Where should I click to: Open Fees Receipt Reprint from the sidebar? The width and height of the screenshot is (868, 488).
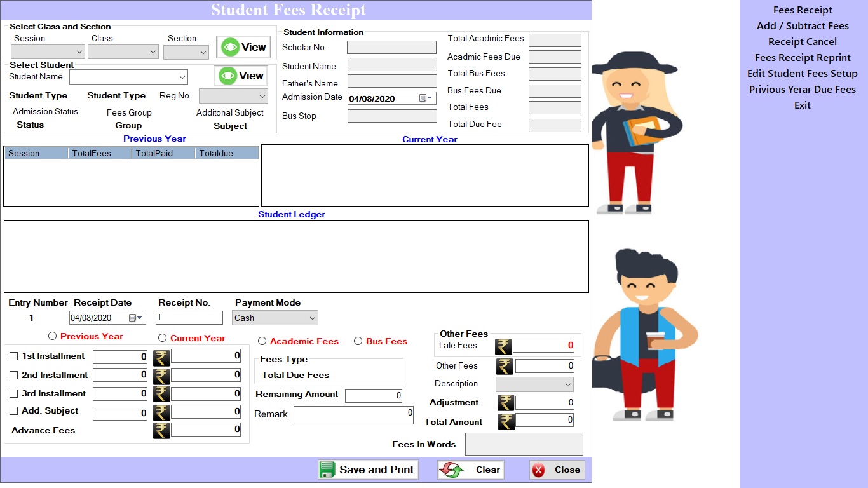tap(803, 57)
